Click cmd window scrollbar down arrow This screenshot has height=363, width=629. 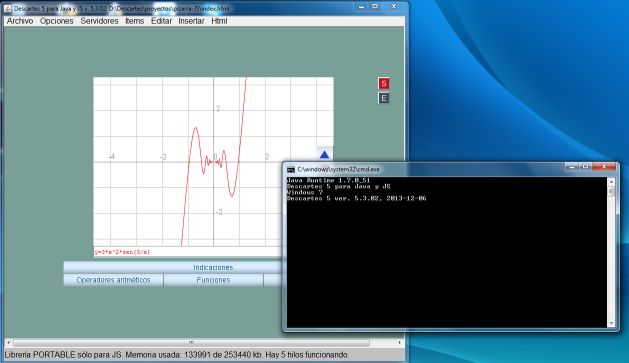611,323
